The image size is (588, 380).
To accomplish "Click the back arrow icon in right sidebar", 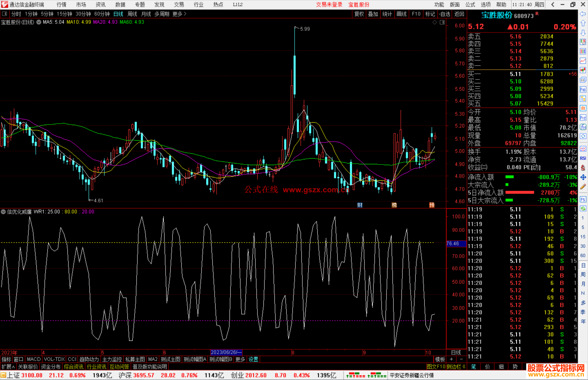I will coord(583,14).
